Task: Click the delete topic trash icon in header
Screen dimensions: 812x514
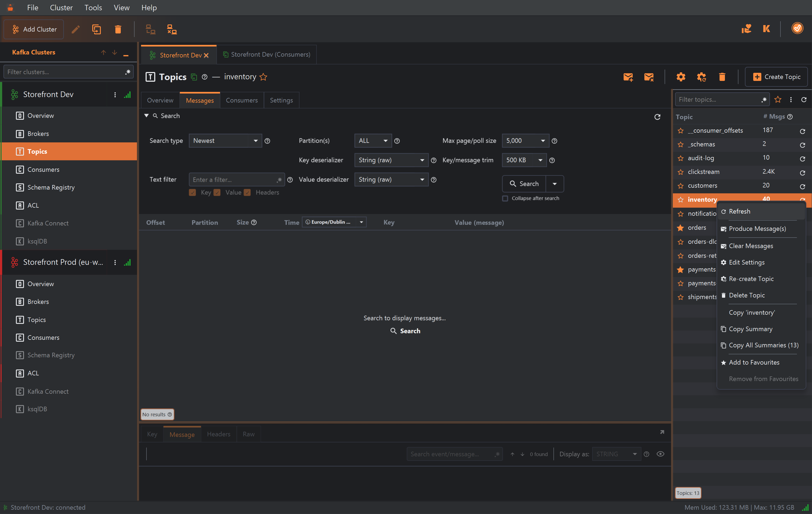Action: [722, 77]
